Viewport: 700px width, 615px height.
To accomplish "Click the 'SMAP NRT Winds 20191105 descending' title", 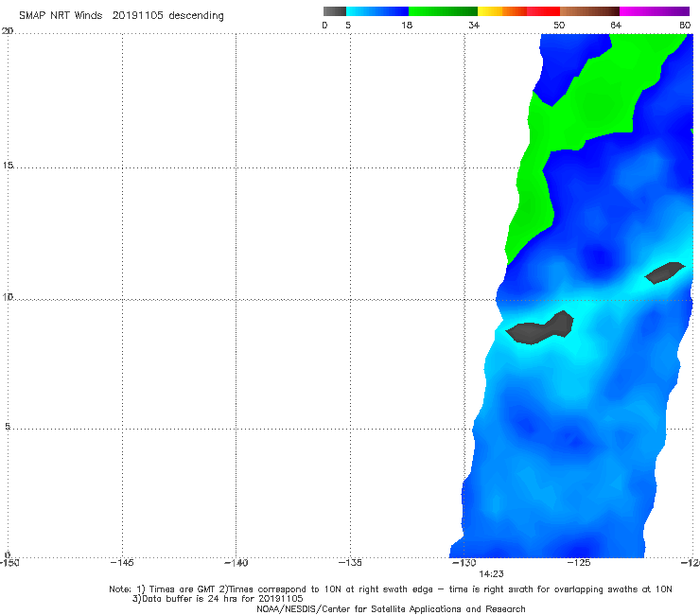I will tap(121, 15).
